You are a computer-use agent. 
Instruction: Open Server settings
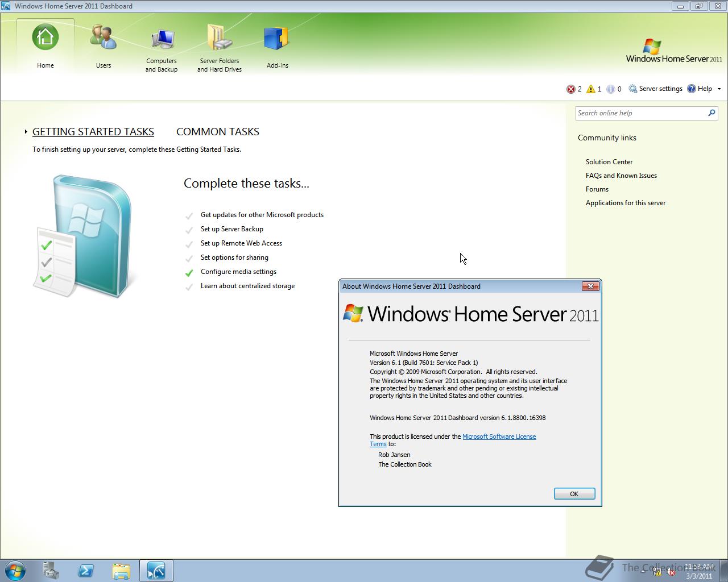[x=655, y=89]
